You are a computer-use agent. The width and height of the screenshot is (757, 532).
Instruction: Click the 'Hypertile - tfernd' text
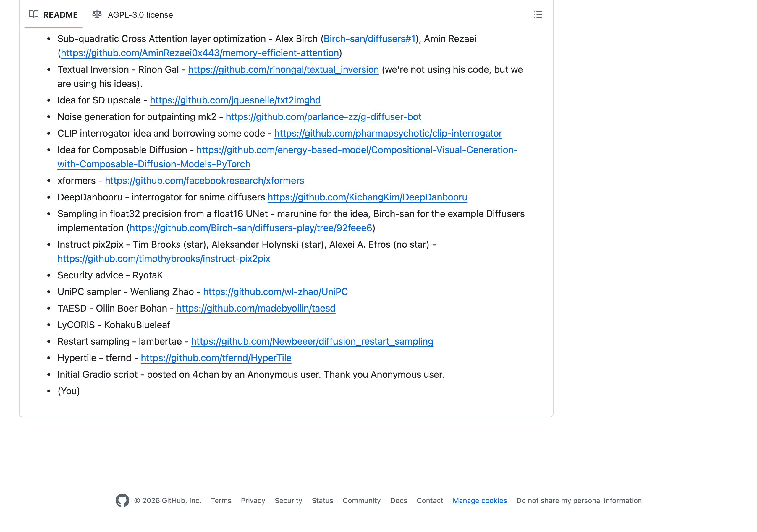[94, 358]
